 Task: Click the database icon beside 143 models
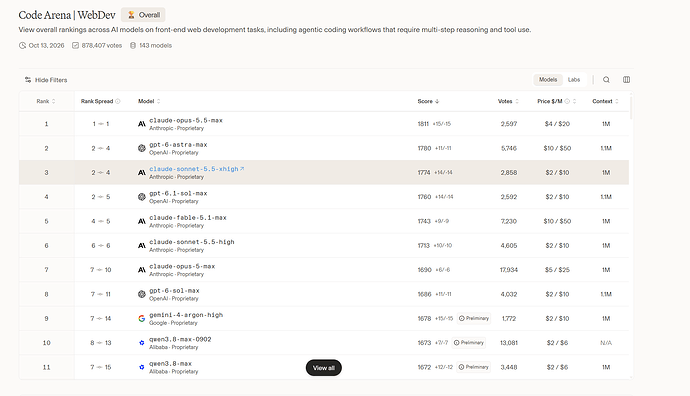pyautogui.click(x=133, y=45)
